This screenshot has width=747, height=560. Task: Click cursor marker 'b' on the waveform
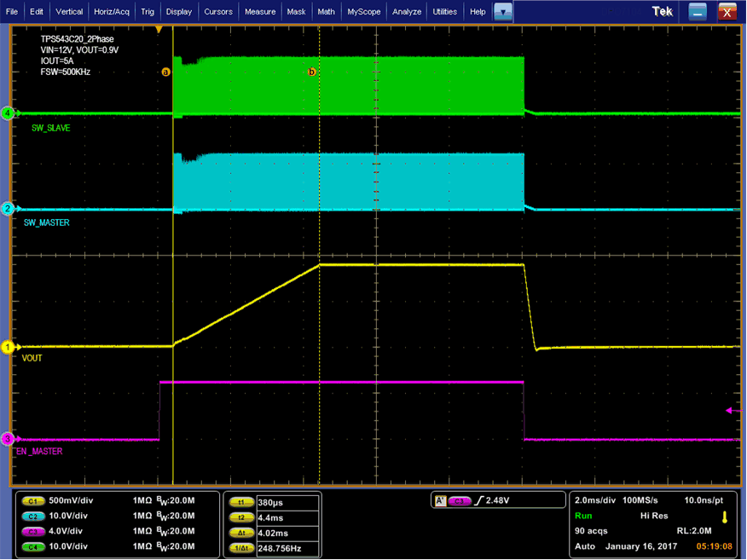(312, 72)
